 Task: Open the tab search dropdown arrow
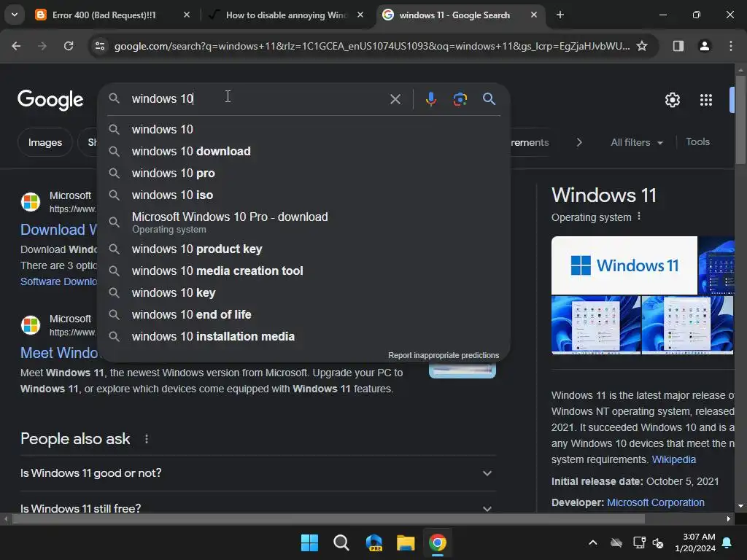click(x=15, y=15)
